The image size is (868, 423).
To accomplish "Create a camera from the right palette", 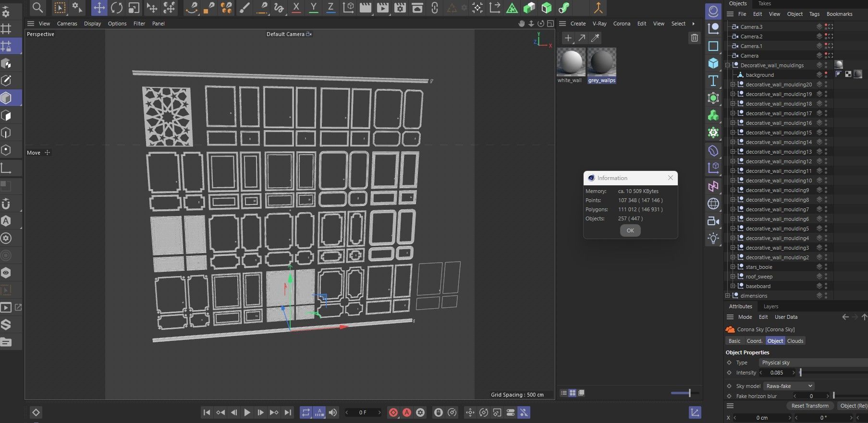I will click(713, 221).
